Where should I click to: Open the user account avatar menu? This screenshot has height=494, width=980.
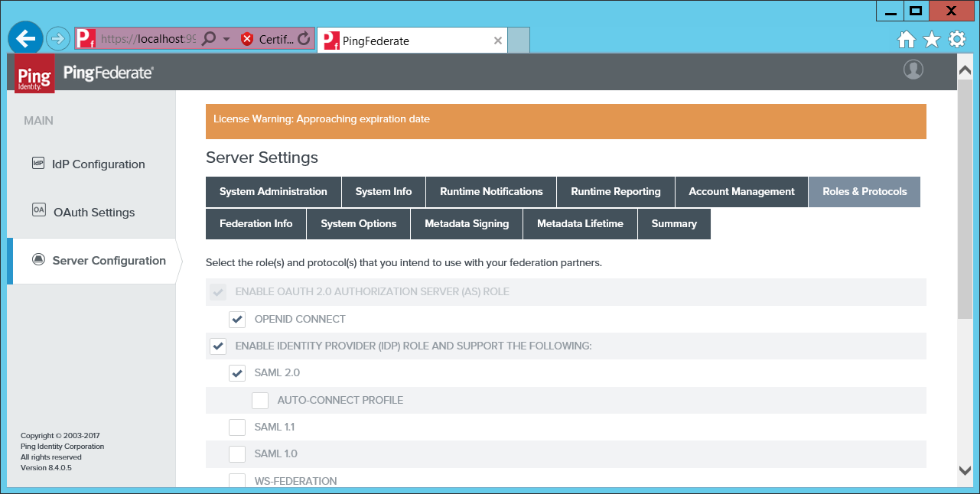pyautogui.click(x=913, y=70)
